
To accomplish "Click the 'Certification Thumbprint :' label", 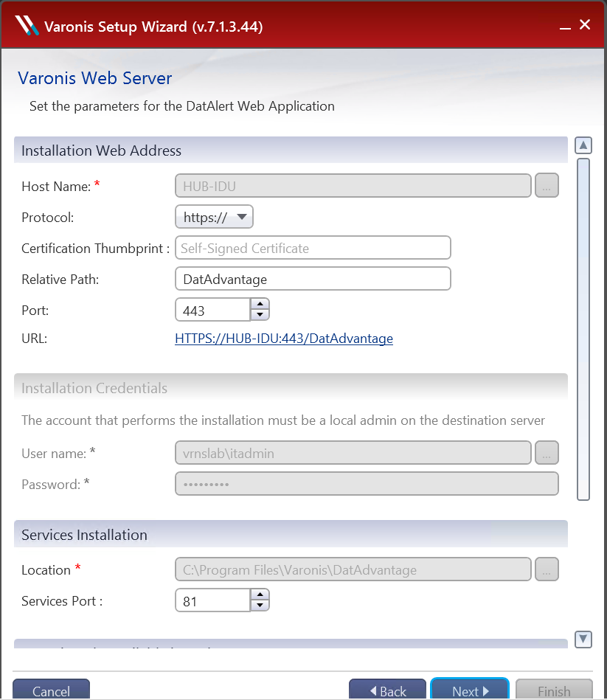I will 96,249.
